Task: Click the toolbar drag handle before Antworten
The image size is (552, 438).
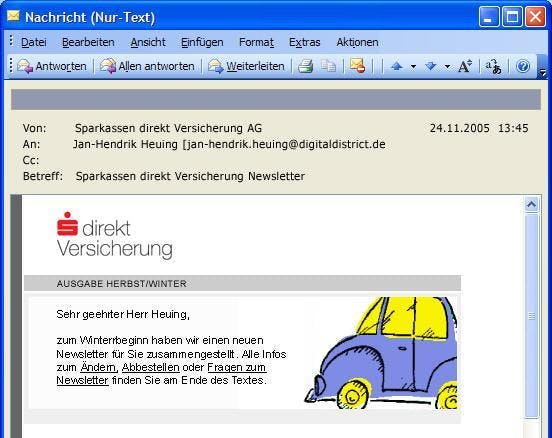Action: point(11,65)
